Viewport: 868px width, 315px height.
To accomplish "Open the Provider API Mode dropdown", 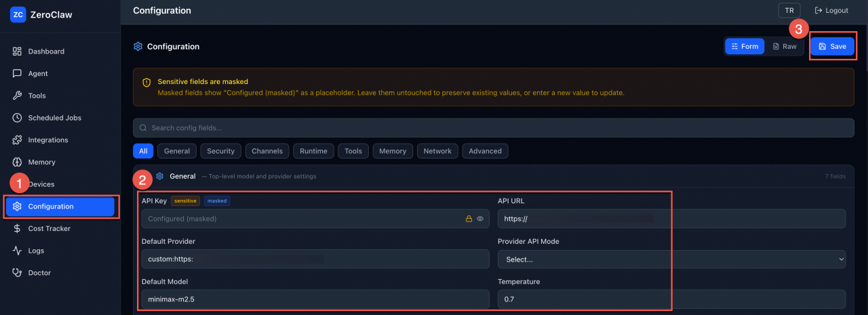I will click(671, 259).
